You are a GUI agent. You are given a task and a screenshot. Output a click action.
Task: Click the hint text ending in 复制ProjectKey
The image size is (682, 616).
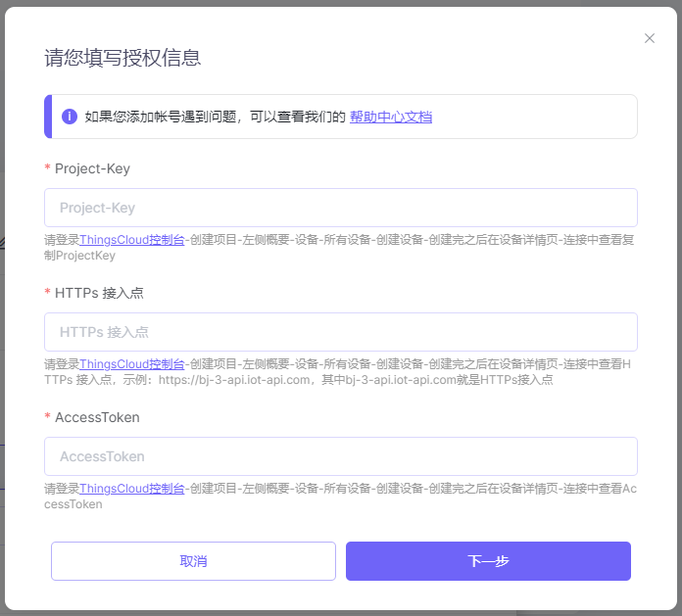coord(80,256)
